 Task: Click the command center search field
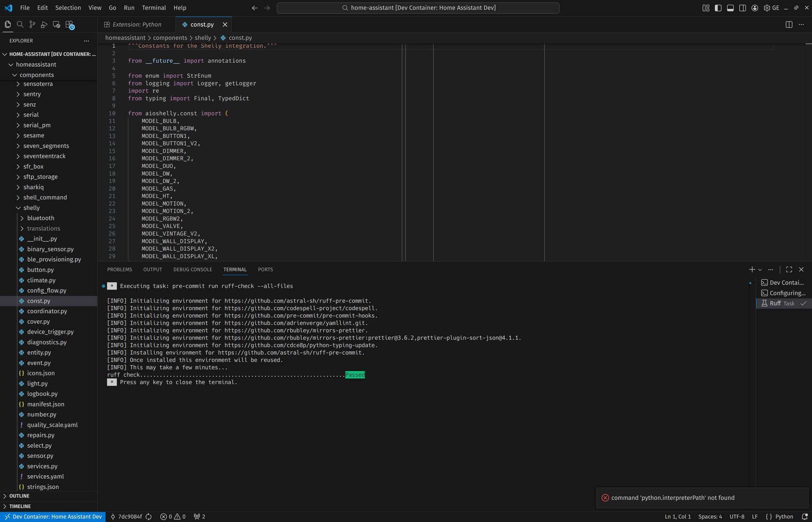click(x=418, y=8)
